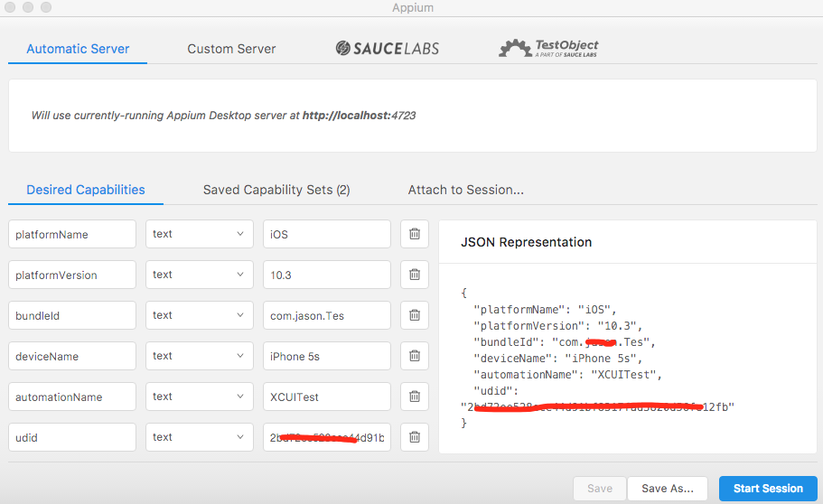Click the "platformVersion": "10.3" JSON line
Viewport: 823px width, 504px height.
point(558,326)
